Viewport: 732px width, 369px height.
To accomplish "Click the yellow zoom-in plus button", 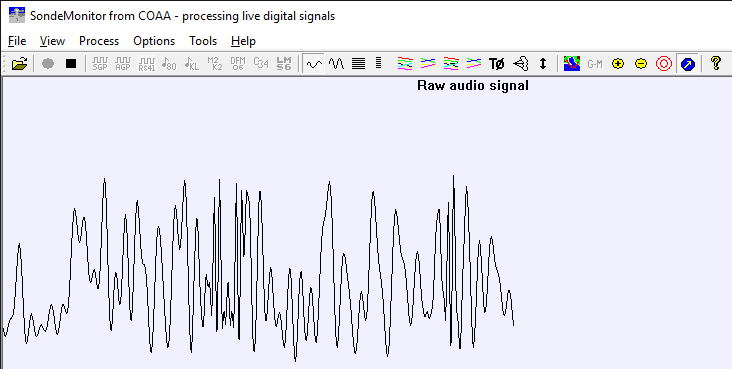I will point(618,64).
